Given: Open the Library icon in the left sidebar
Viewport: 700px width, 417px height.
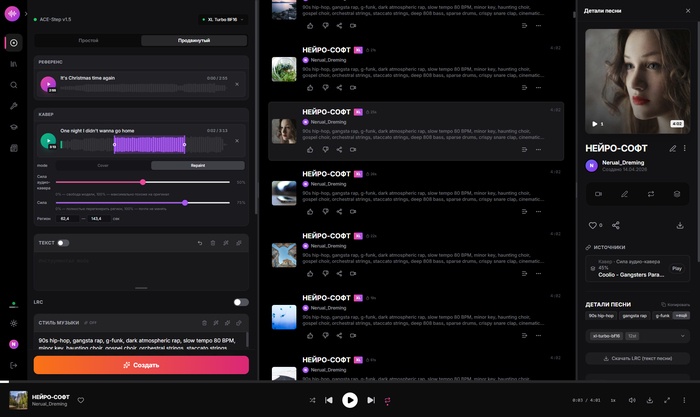Looking at the screenshot, I should pyautogui.click(x=14, y=64).
